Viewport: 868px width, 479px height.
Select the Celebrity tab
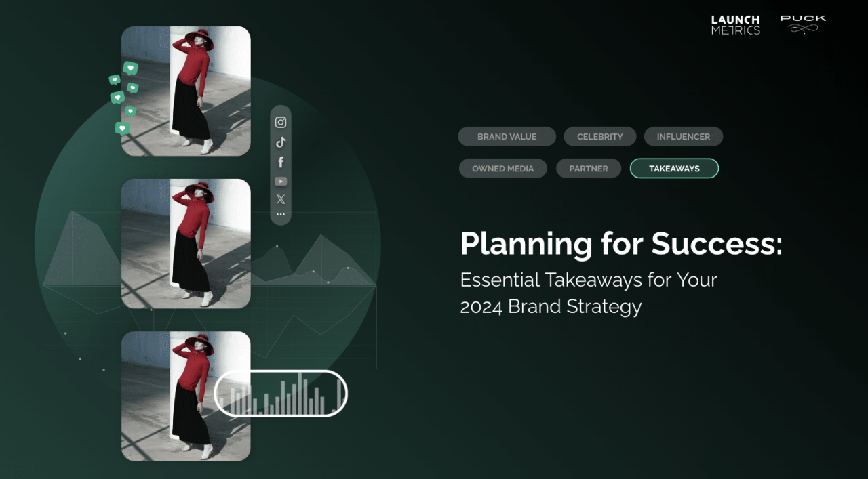tap(599, 136)
